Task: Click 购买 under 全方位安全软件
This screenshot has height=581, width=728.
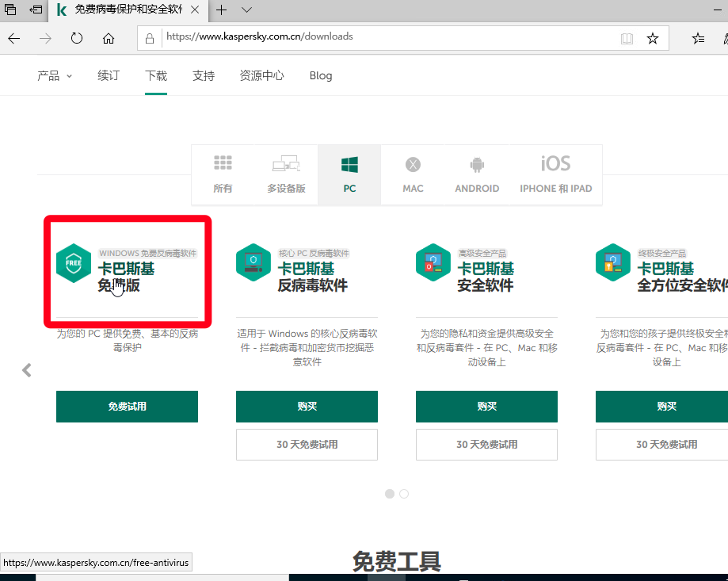Action: pos(662,407)
